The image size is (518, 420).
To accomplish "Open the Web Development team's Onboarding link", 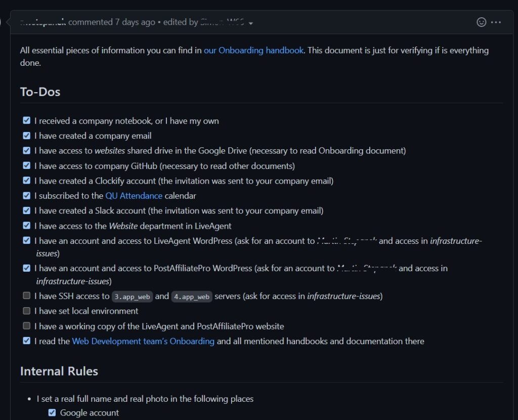I will point(143,341).
